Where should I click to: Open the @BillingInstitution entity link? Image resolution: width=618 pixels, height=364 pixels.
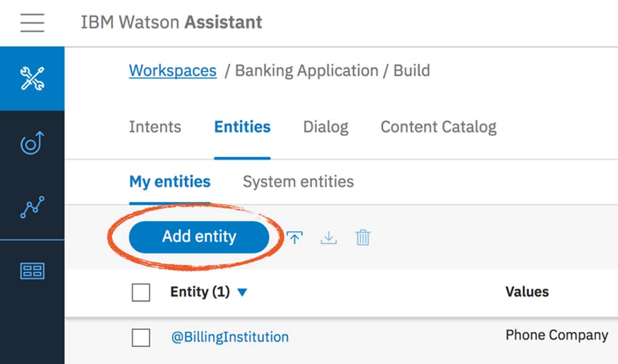point(230,337)
